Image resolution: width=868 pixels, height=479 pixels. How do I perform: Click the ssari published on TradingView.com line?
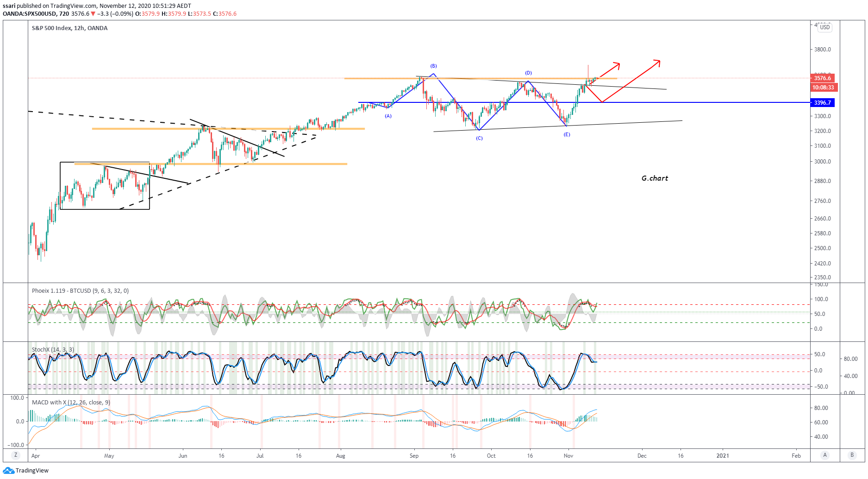97,6
